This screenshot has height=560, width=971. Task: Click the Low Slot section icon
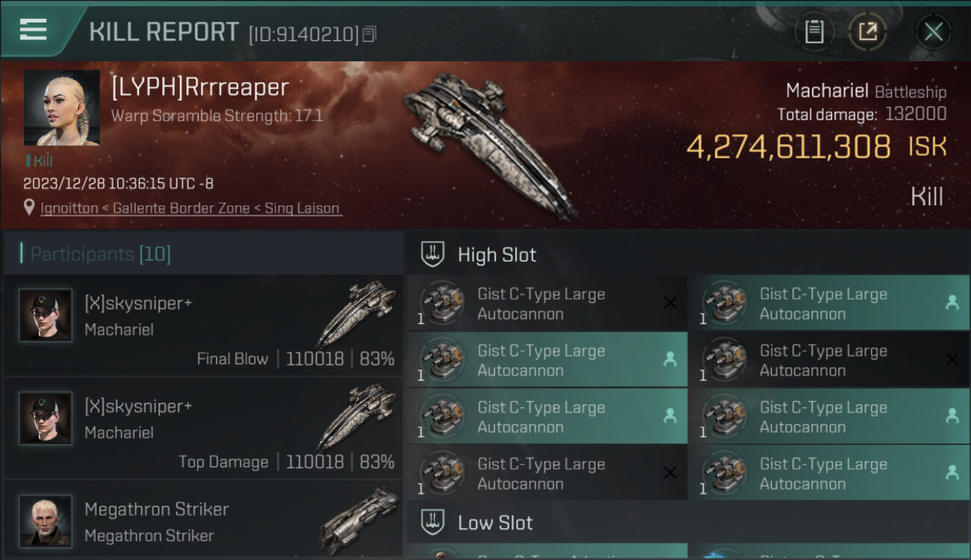point(433,523)
